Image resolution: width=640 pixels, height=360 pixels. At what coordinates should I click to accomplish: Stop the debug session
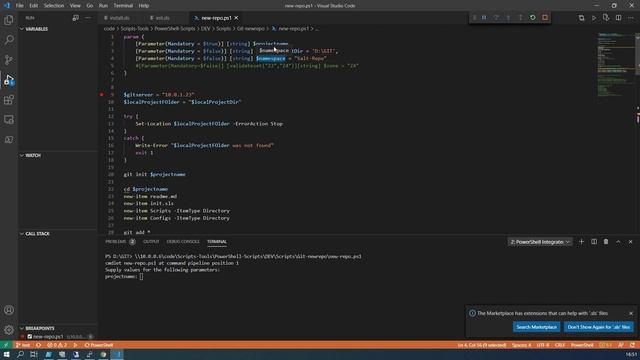click(545, 18)
